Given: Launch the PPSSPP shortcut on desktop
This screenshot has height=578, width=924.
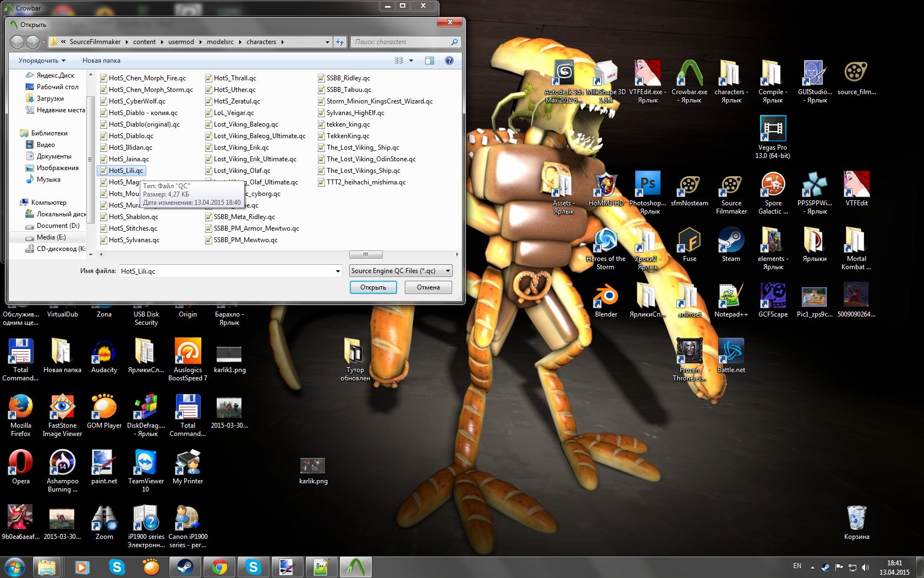Looking at the screenshot, I should pyautogui.click(x=815, y=193).
